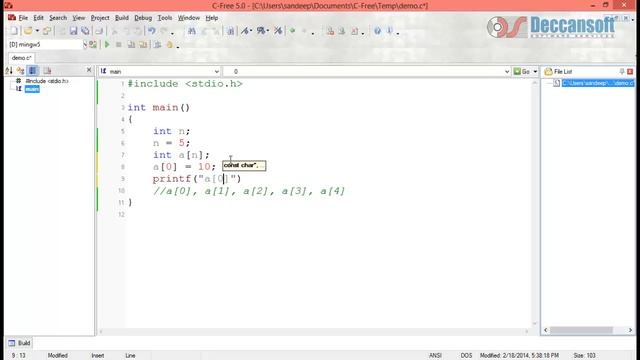
Task: Click the info icon next to Help icon
Action: [x=389, y=31]
